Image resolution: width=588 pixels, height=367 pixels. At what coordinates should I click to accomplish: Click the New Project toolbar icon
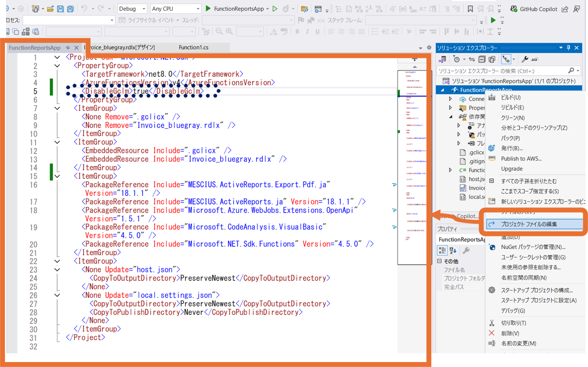tap(36, 9)
